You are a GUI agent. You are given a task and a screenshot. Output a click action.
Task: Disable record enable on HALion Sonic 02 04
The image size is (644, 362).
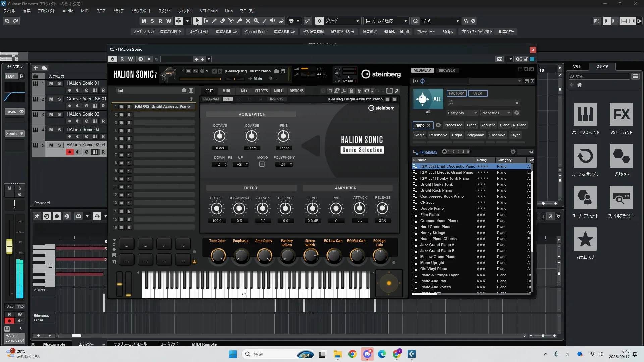70,152
